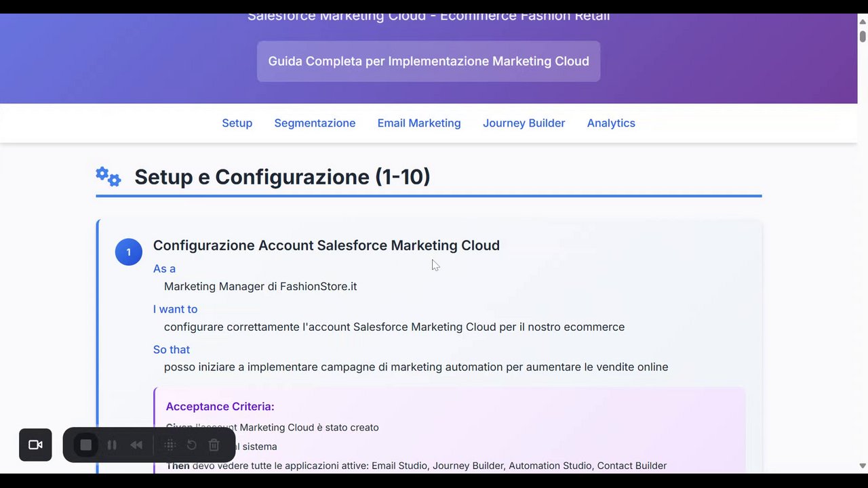Viewport: 868px width, 488px height.
Task: Click the numbered 1 story badge
Action: point(128,252)
